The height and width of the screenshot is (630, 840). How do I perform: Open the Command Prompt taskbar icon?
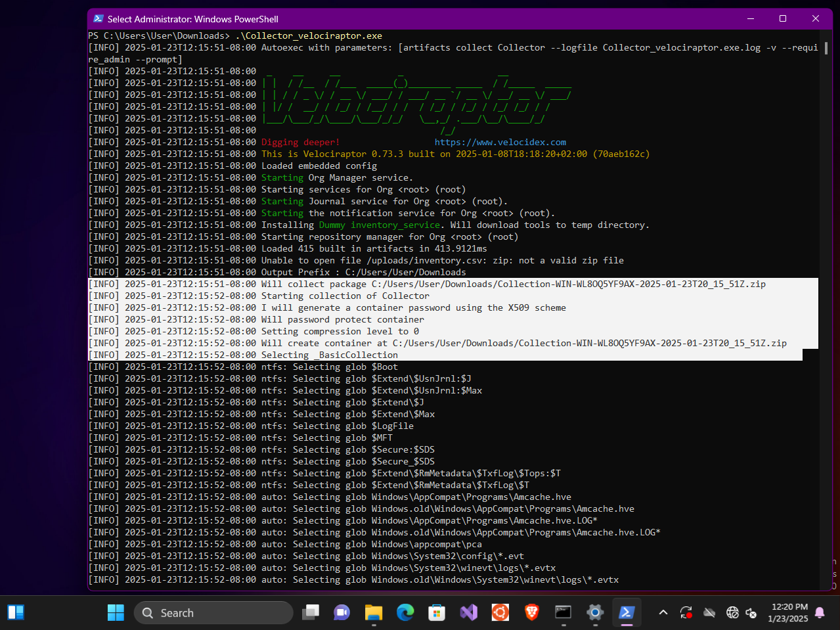tap(563, 612)
